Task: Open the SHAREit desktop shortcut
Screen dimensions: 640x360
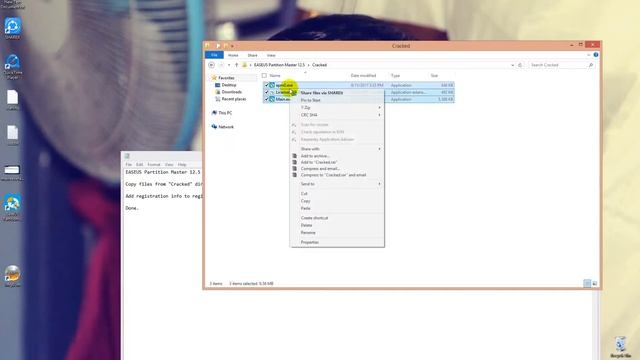Action: click(13, 28)
